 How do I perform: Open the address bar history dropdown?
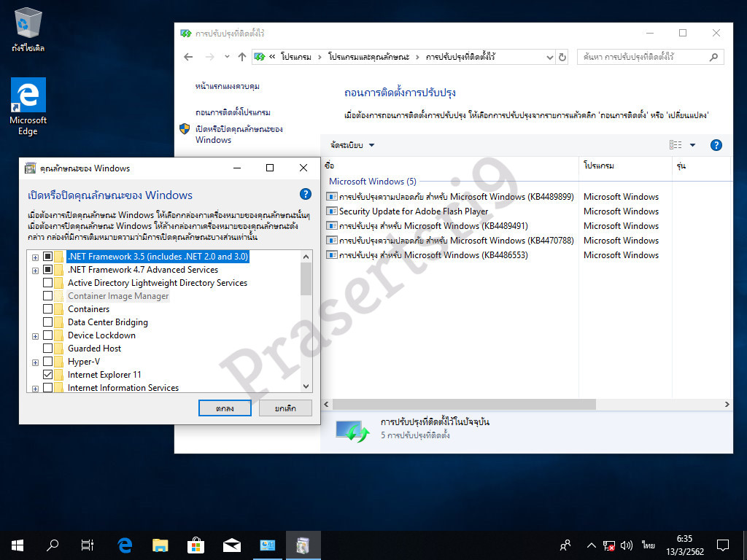549,57
